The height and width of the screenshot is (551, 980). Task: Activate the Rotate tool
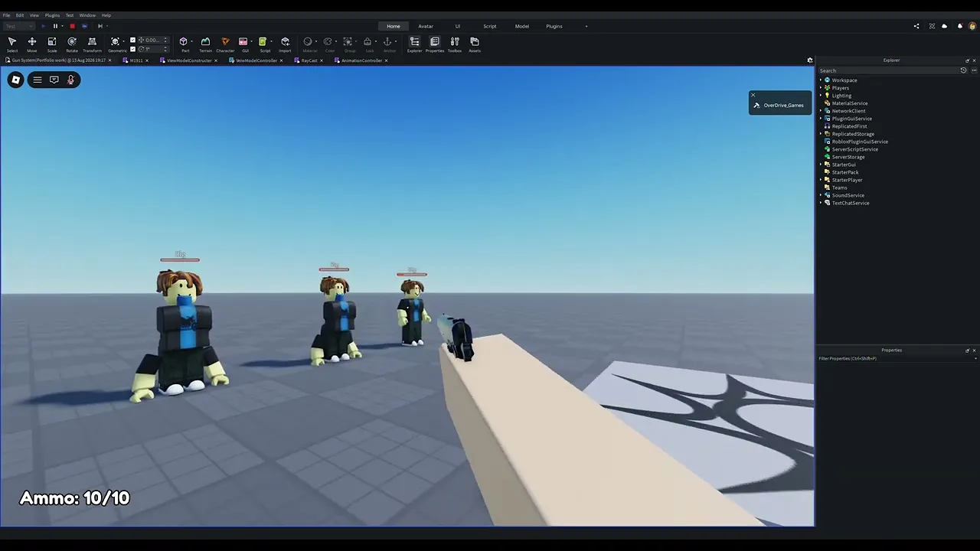[72, 44]
